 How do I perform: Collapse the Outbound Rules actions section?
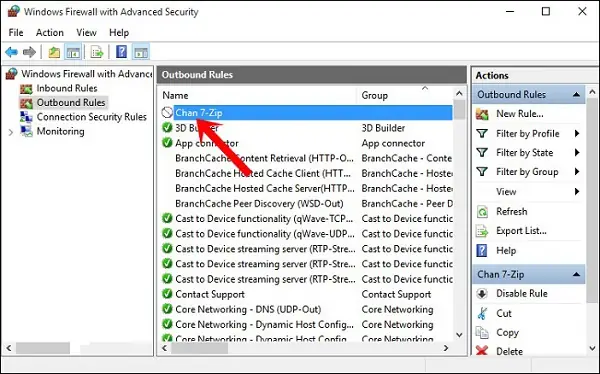(x=576, y=95)
